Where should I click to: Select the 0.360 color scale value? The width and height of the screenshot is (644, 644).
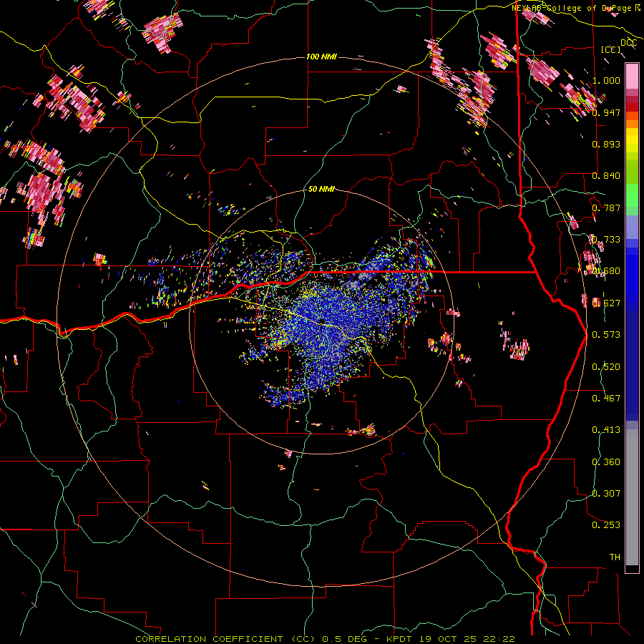606,462
